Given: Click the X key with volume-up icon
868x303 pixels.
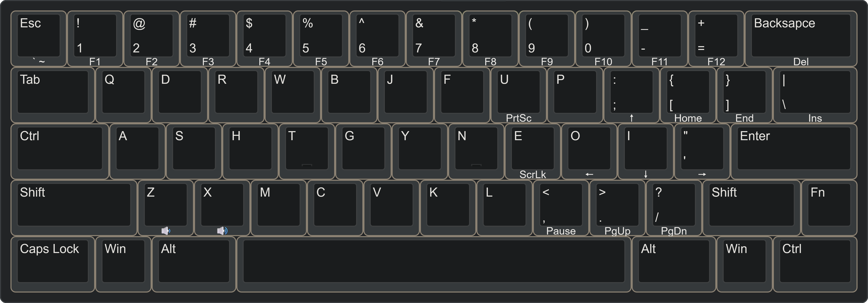Looking at the screenshot, I should 222,208.
